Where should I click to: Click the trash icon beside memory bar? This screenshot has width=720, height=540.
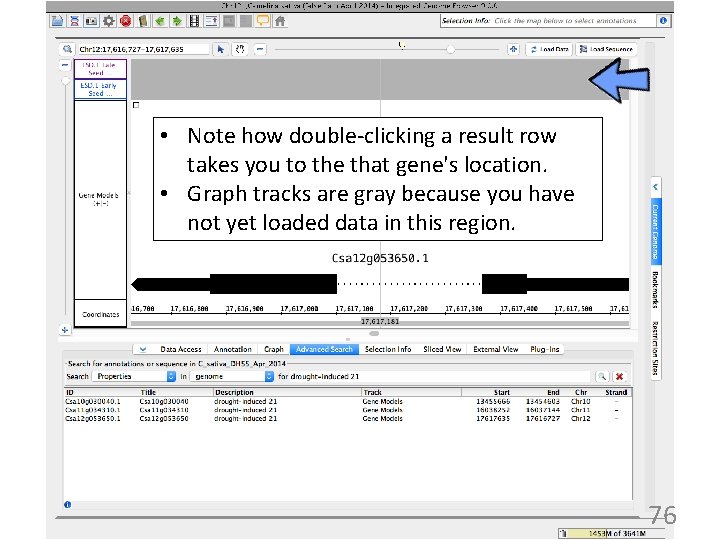563,533
